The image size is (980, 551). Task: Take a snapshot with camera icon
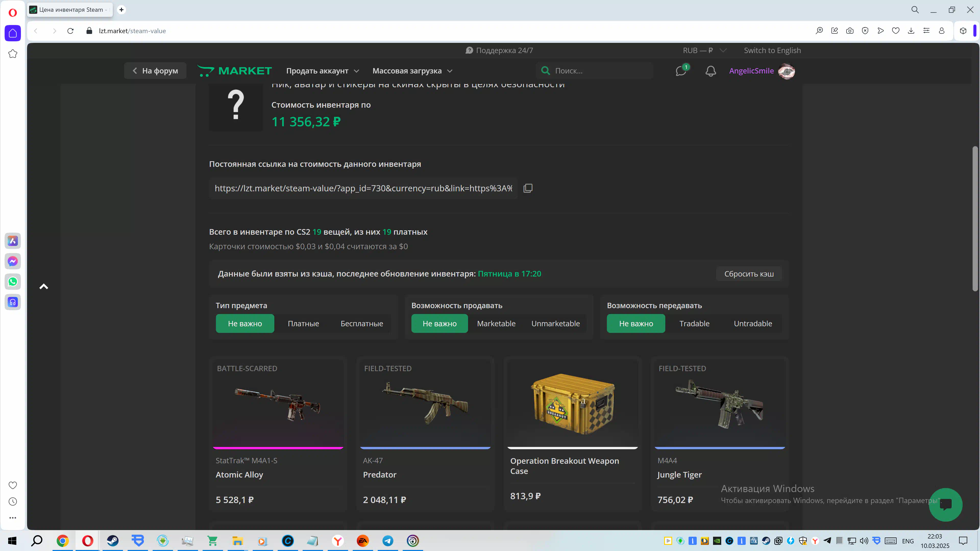(x=850, y=31)
